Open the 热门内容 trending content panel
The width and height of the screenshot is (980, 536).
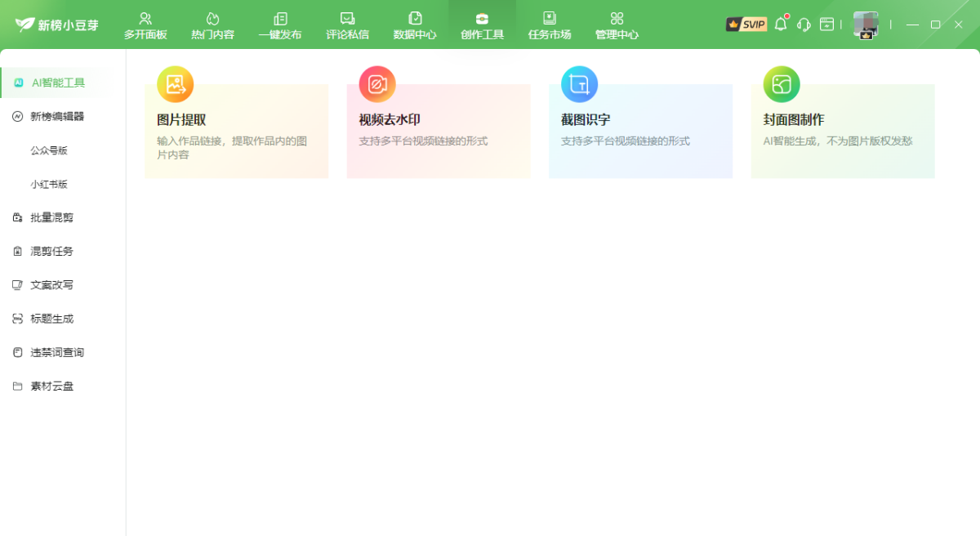tap(212, 24)
